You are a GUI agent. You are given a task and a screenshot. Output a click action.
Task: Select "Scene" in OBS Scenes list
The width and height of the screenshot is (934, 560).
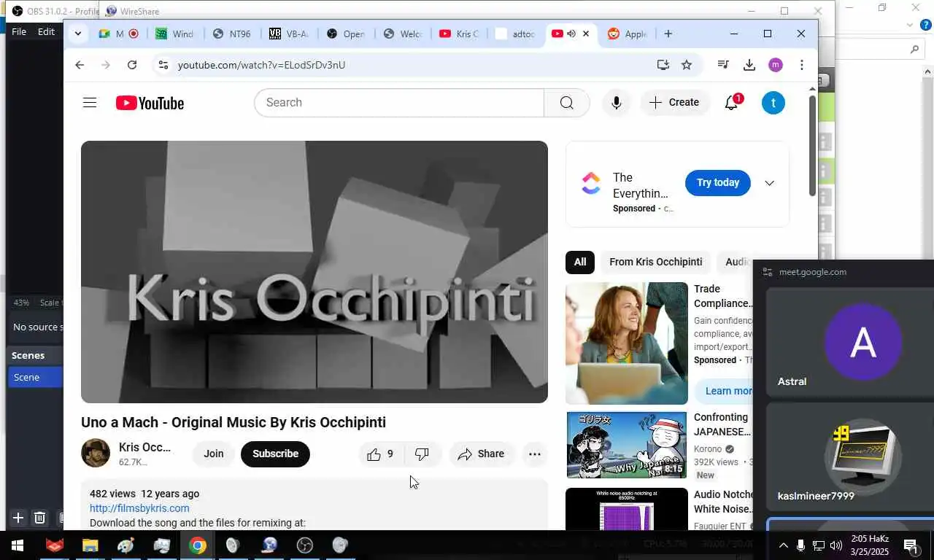34,377
